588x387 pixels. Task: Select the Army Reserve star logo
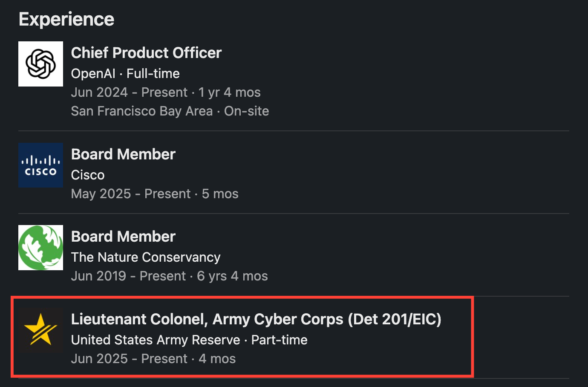coord(40,330)
